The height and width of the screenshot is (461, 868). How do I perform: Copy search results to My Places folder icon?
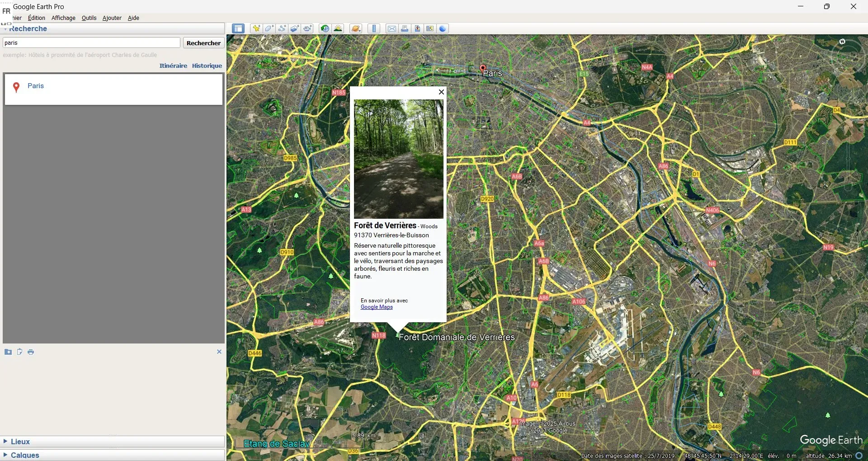pyautogui.click(x=8, y=352)
